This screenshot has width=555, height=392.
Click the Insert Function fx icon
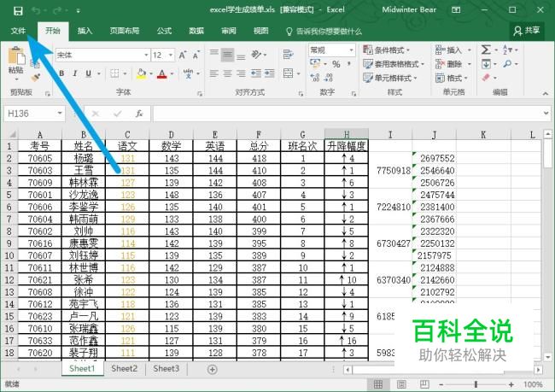click(x=138, y=113)
